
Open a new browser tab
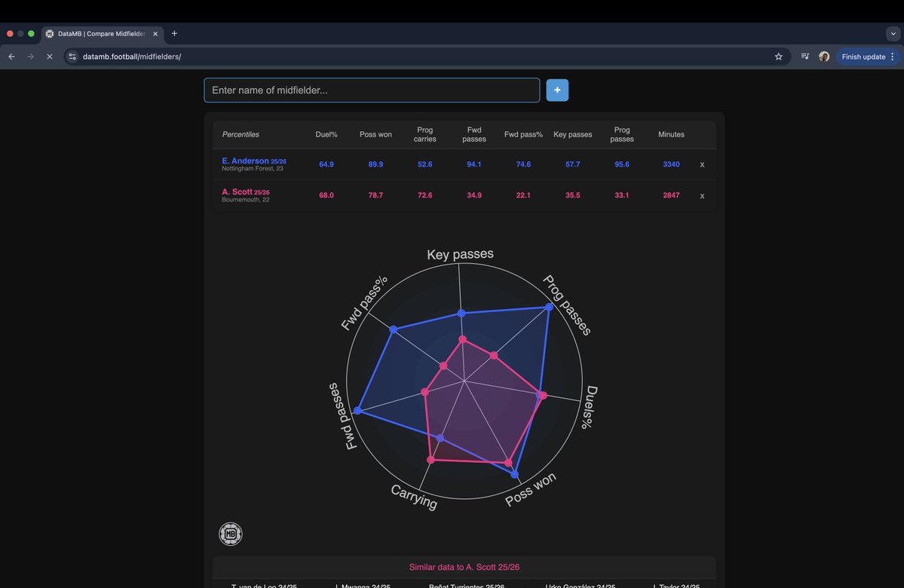pyautogui.click(x=174, y=33)
